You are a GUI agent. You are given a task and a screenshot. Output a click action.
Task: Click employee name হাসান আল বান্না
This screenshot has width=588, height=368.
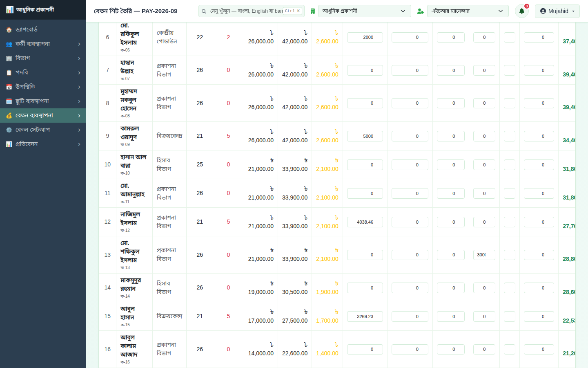(134, 162)
